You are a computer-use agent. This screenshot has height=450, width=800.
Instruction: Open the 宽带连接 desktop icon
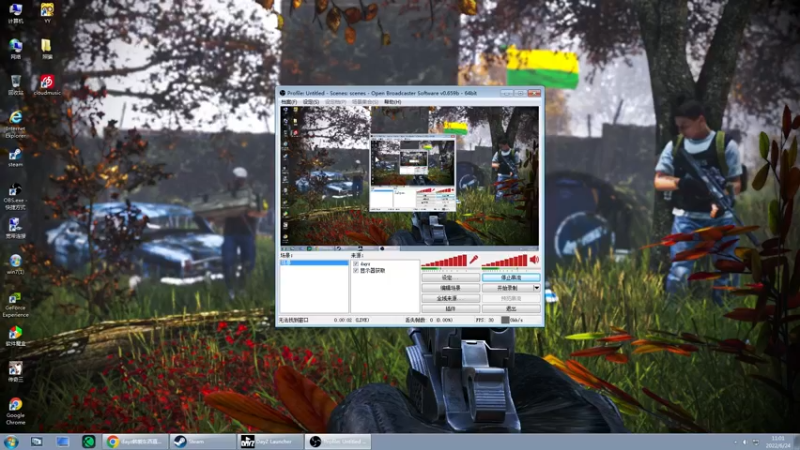tap(15, 228)
